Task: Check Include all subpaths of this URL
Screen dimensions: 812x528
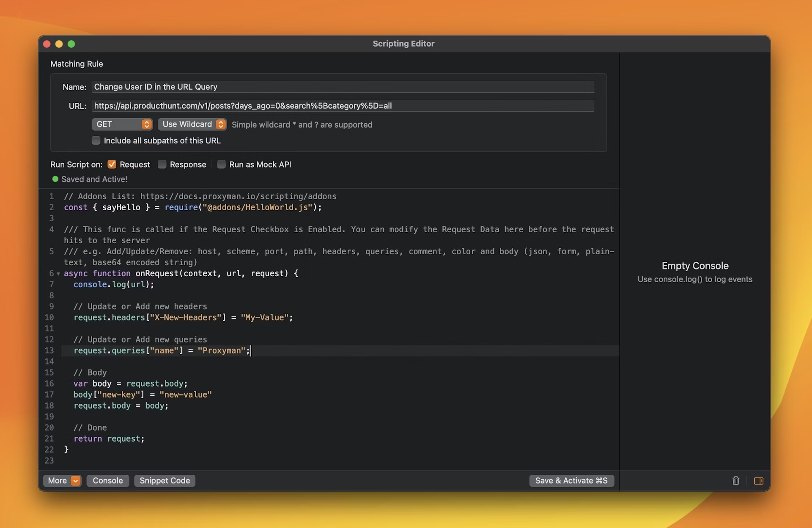Action: pyautogui.click(x=96, y=140)
